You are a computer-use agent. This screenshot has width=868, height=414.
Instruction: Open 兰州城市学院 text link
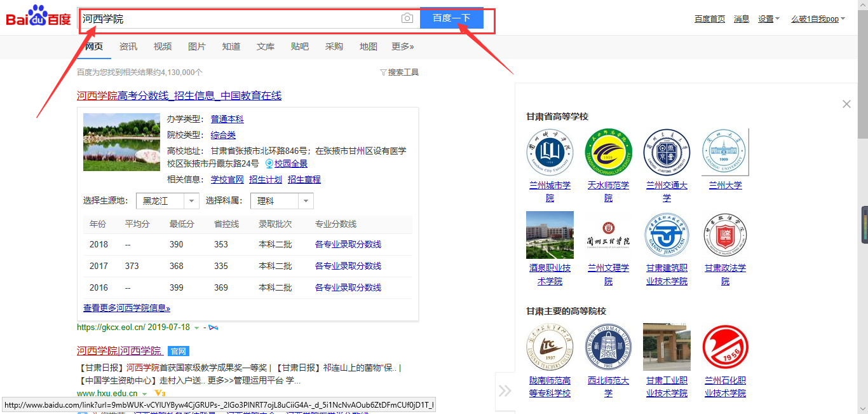point(550,191)
